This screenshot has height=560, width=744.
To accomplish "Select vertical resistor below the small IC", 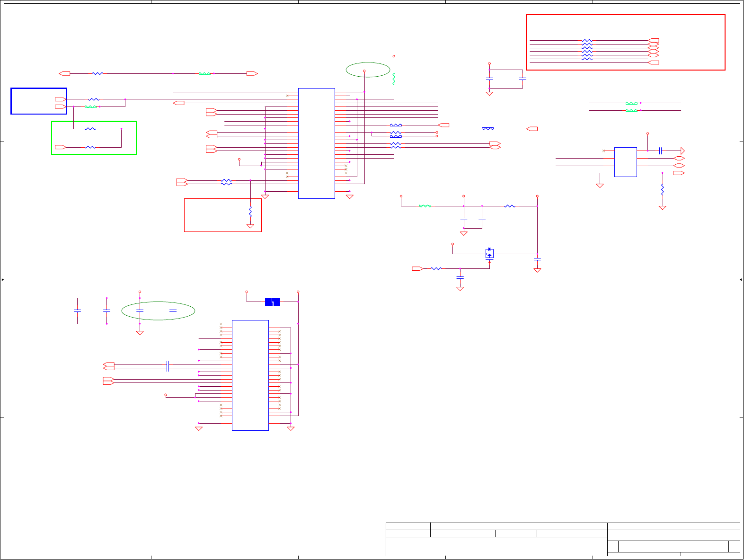I will coord(663,189).
